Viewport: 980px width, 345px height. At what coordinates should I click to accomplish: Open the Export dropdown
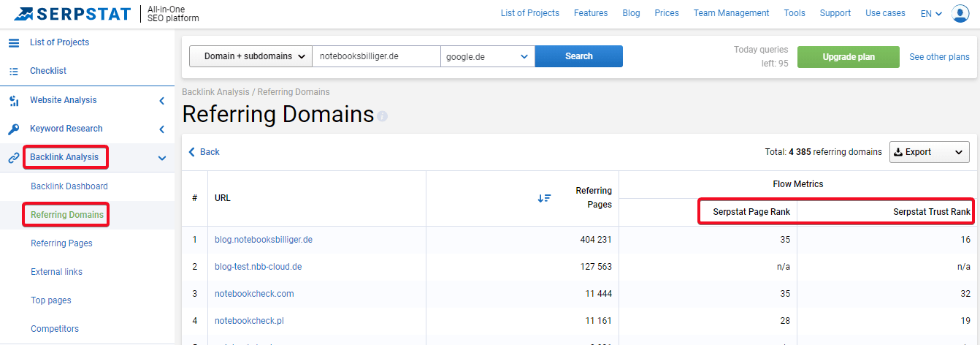coord(929,152)
